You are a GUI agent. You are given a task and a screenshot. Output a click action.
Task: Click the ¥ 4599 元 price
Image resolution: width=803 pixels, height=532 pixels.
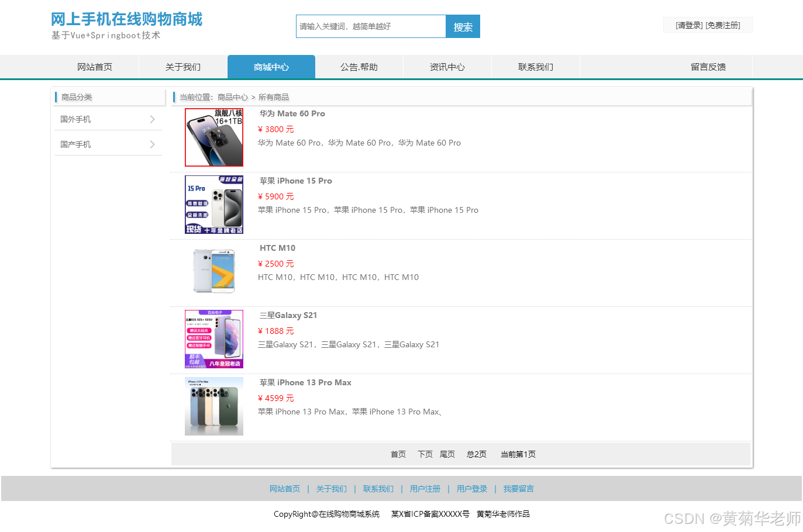[276, 398]
